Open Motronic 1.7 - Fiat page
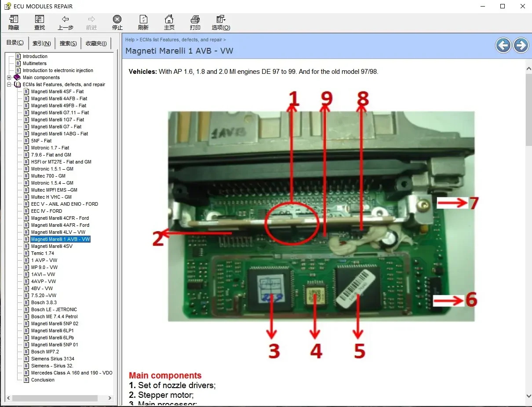532x407 pixels. (50, 148)
